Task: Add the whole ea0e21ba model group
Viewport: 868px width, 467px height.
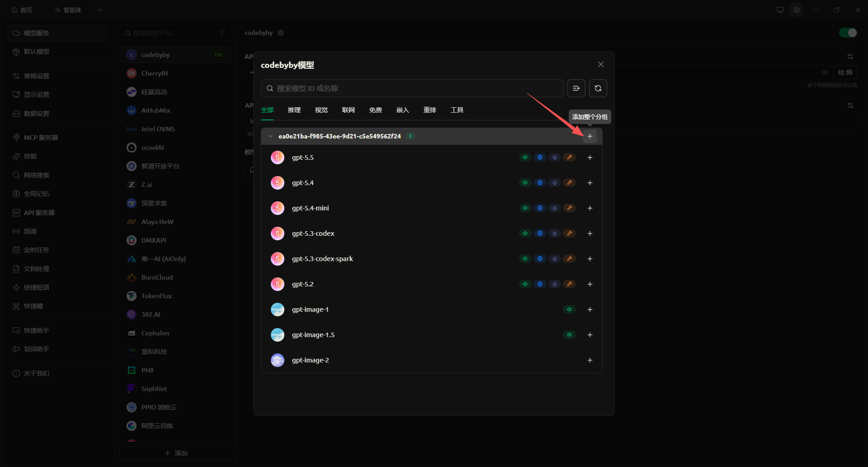Action: [x=590, y=136]
